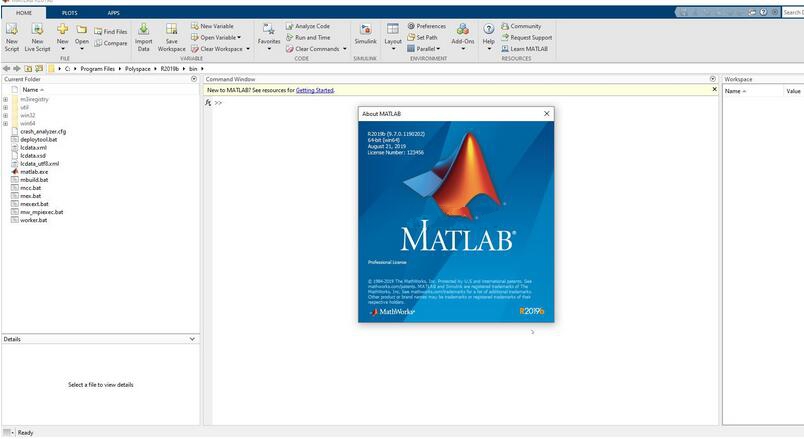
Task: Select worker.bat file
Action: (x=33, y=220)
